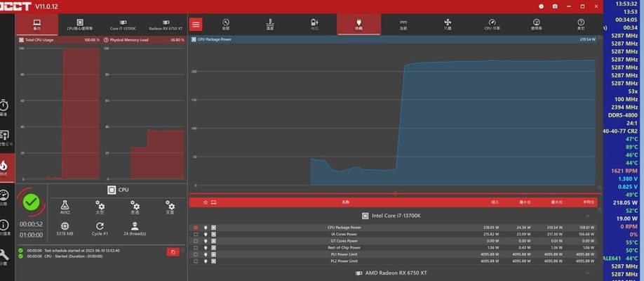644x281 pixels.
Task: Select the clock 'all sensors' monitoring tab
Action: pos(225,25)
